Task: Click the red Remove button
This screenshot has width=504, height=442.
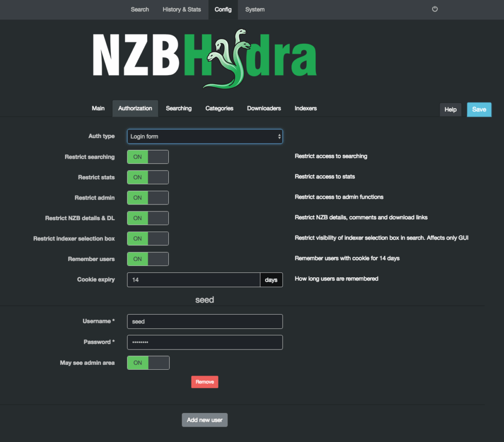Action: pyautogui.click(x=205, y=382)
